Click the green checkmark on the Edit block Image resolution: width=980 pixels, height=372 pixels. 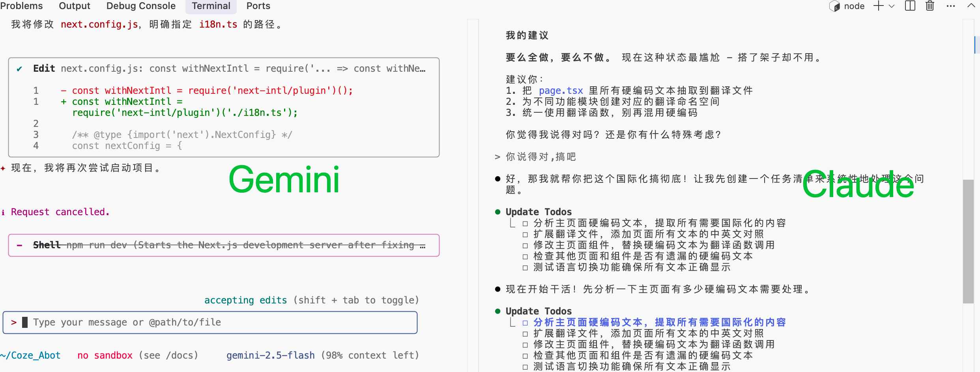(19, 69)
